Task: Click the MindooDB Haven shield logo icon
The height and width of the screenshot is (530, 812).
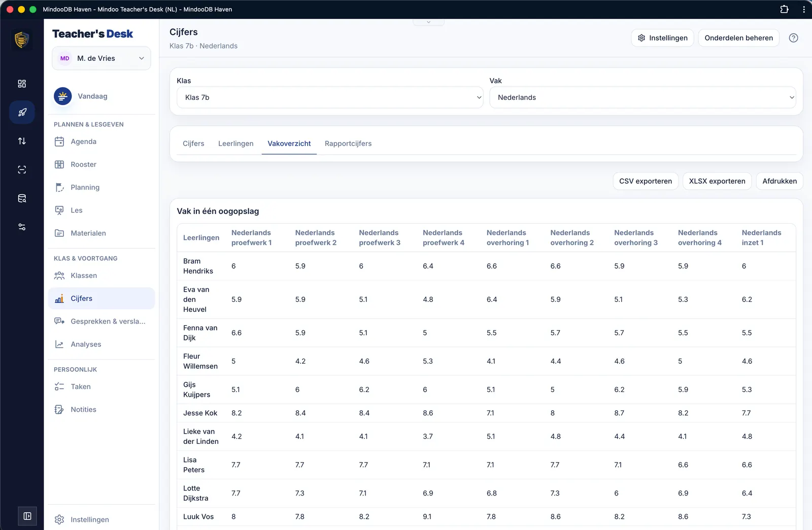Action: (22, 40)
